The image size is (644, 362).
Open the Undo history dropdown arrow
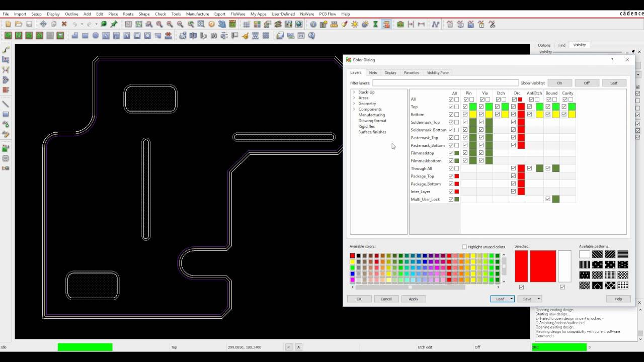point(82,24)
